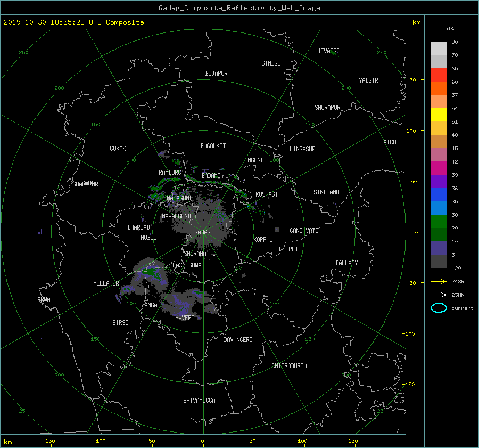Click the 'SINDGI' city label
Viewport: 479px width, 448px height.
click(x=271, y=63)
